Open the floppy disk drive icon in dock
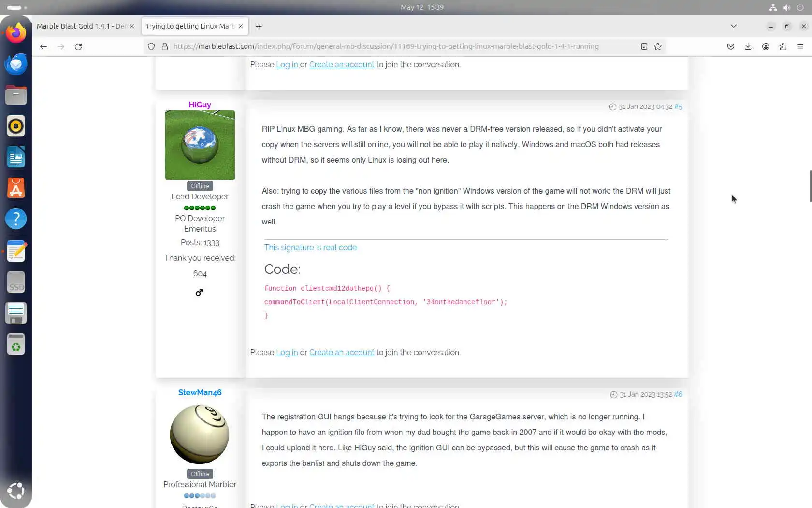Screen dimensions: 812x508 pos(16,313)
